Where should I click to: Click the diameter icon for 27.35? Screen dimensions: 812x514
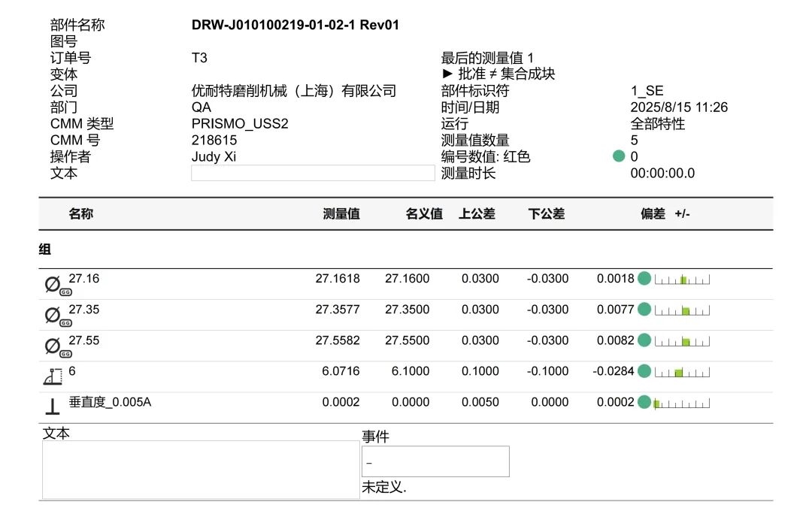pyautogui.click(x=52, y=316)
